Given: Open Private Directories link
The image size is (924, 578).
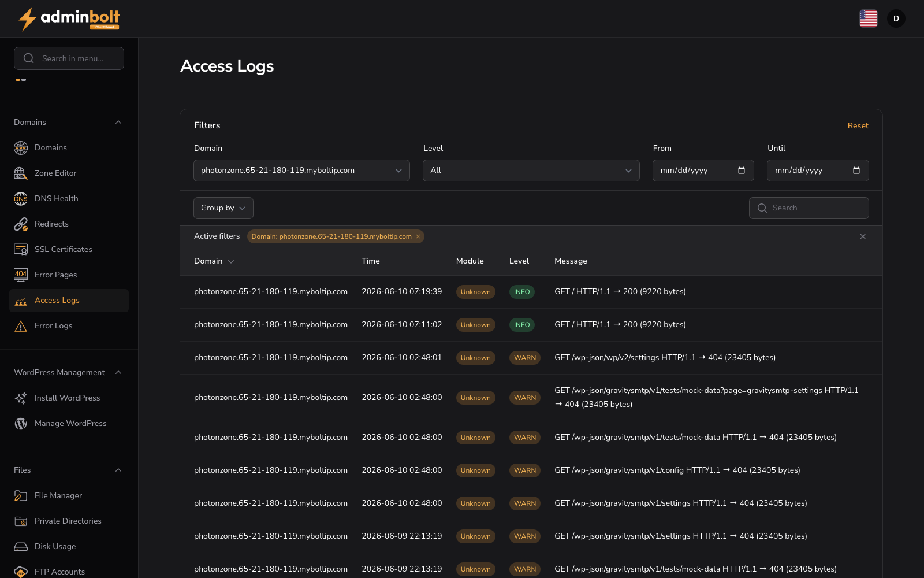Looking at the screenshot, I should pos(68,521).
